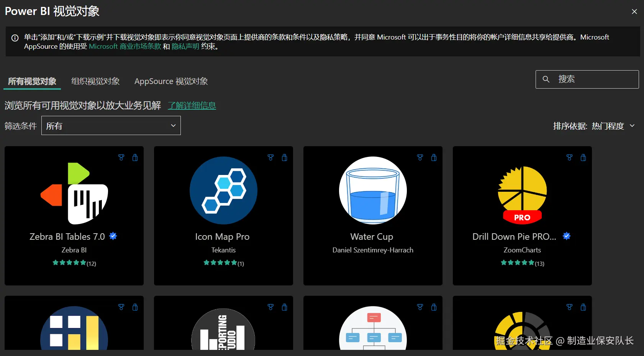
Task: Click the certified badge beside Drill Down Pie PRO
Action: tap(567, 236)
